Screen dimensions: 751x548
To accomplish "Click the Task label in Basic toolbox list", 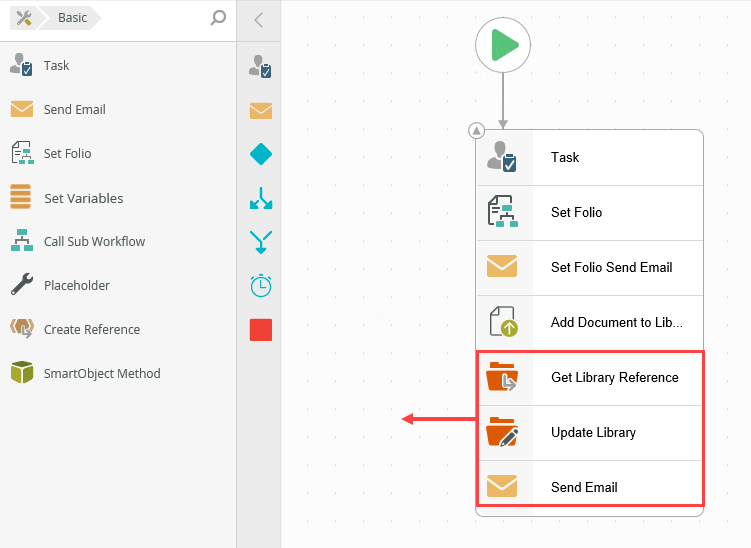I will [x=57, y=66].
